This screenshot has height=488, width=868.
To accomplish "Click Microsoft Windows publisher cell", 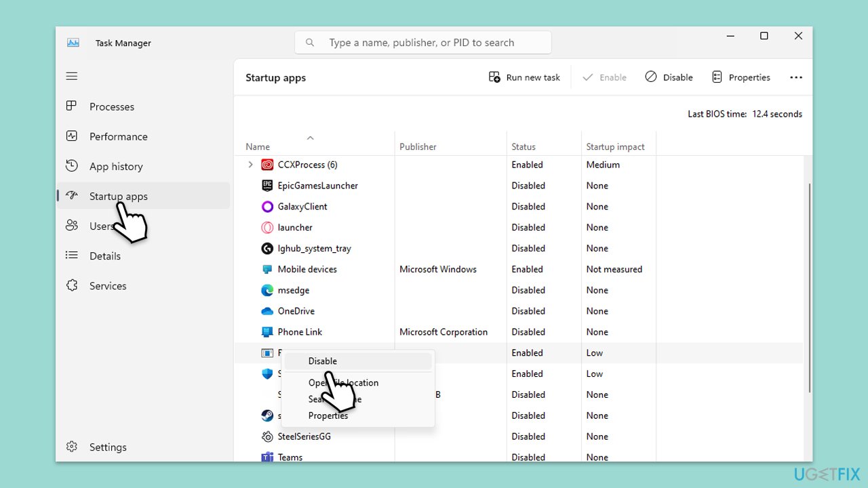I will pos(438,269).
